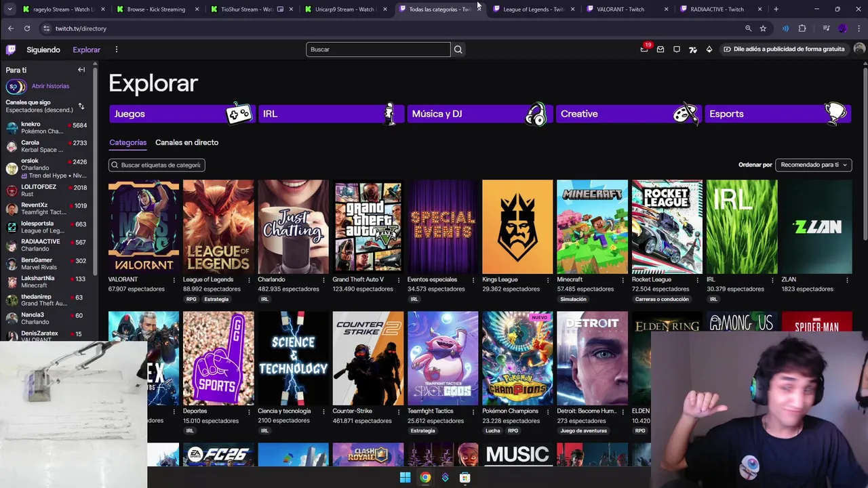Click the Juegos category button
This screenshot has width=868, height=488.
pyautogui.click(x=181, y=114)
